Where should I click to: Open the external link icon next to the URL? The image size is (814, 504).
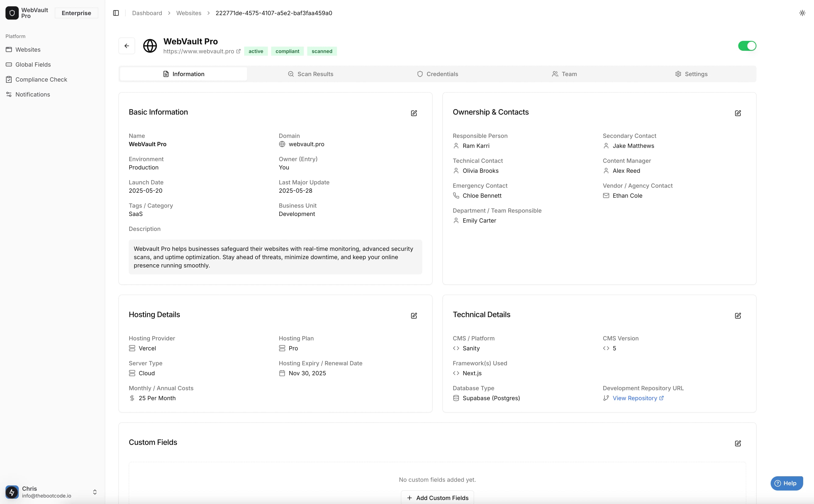[238, 51]
